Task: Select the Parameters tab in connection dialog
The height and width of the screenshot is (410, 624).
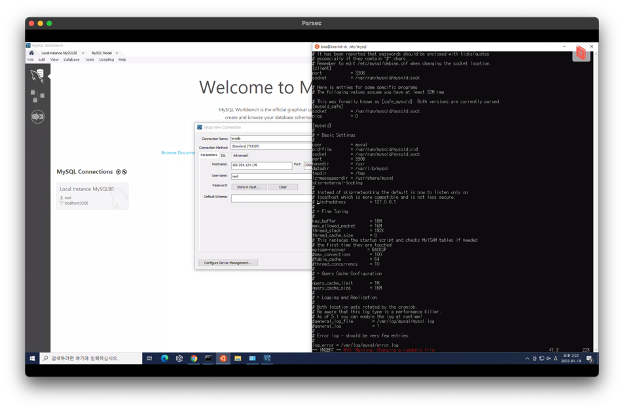Action: tap(209, 155)
